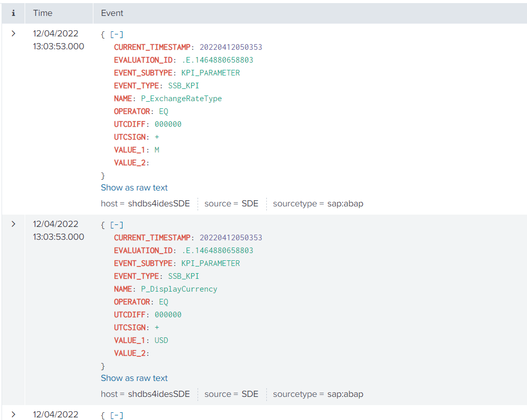This screenshot has width=527, height=420.
Task: Collapse the third event's JSON [-] toggle
Action: [x=118, y=415]
